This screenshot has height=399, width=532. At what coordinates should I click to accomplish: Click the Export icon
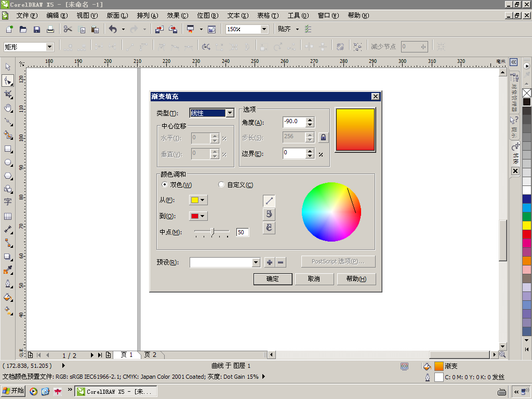point(172,29)
